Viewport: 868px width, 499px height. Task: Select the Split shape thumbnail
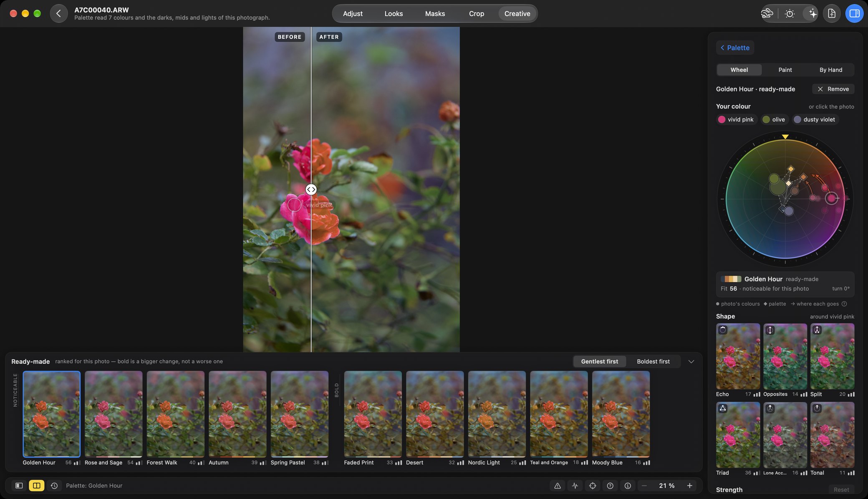click(832, 357)
